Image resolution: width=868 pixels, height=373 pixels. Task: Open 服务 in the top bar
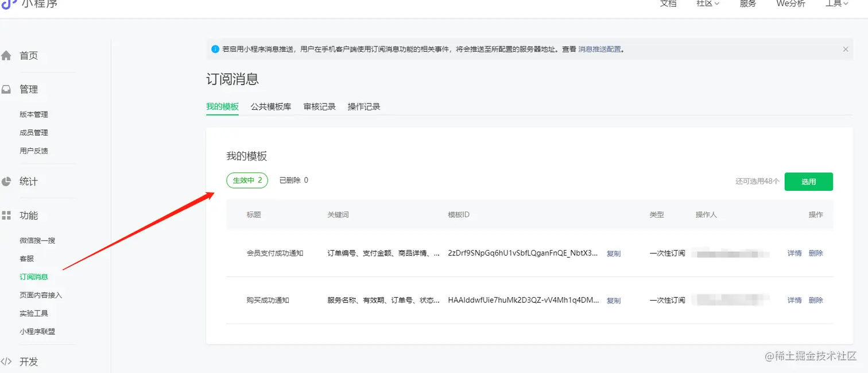click(x=748, y=3)
